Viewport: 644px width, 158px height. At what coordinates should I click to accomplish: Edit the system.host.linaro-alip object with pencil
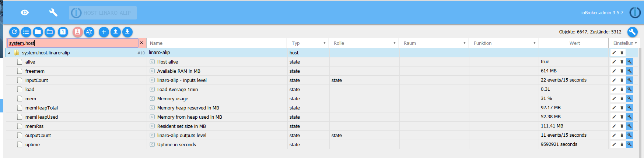[614, 53]
